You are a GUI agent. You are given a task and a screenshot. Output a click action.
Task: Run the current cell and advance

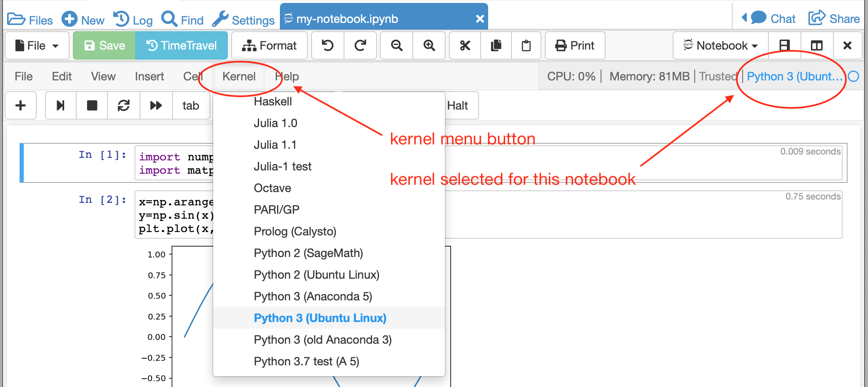[x=60, y=105]
